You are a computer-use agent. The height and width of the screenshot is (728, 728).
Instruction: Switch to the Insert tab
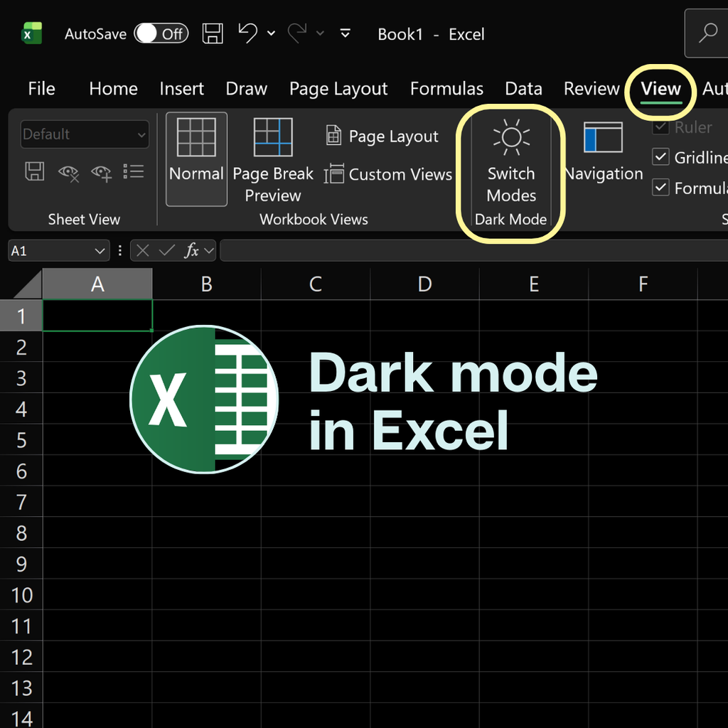click(x=181, y=89)
